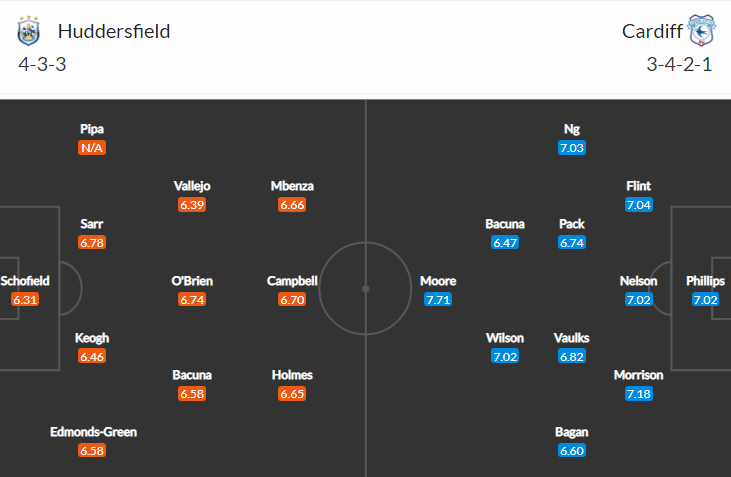Click Holmes' 6.65 orange rating badge
Viewport: 731px width, 477px height.
292,394
